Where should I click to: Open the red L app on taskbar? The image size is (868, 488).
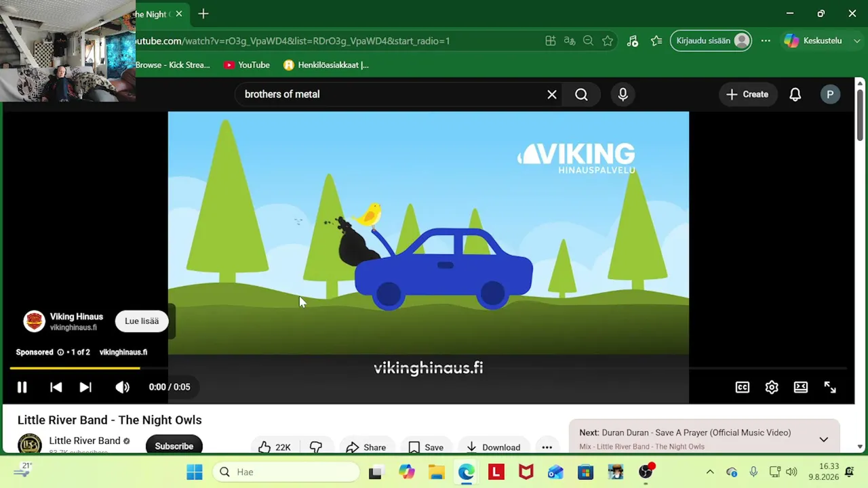(x=496, y=472)
